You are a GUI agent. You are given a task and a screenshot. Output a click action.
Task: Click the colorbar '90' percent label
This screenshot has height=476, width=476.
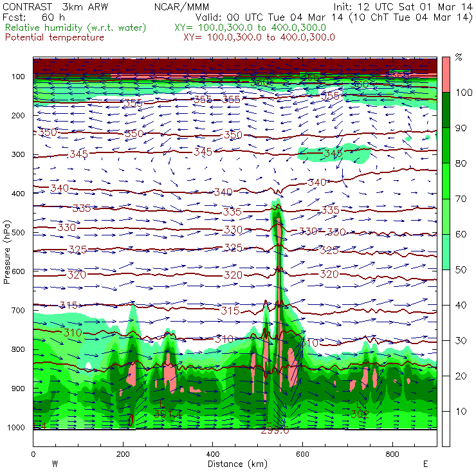461,128
